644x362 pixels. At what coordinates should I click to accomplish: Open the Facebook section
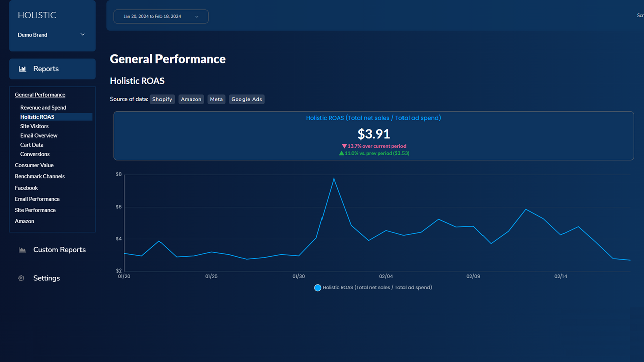click(26, 188)
